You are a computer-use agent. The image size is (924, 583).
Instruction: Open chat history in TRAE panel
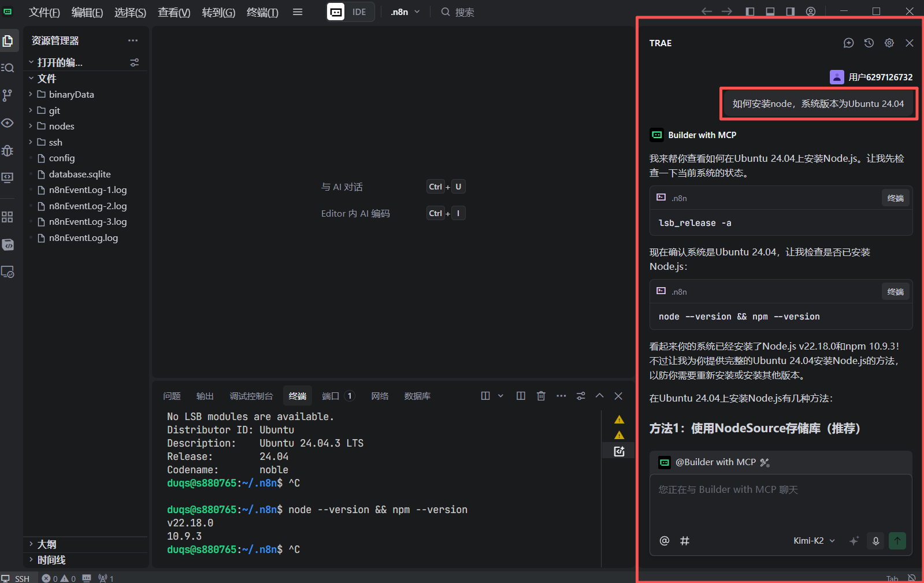tap(869, 43)
